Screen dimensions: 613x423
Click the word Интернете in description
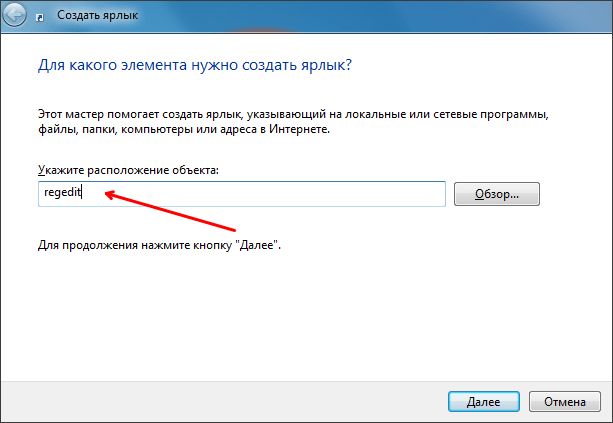(299, 129)
